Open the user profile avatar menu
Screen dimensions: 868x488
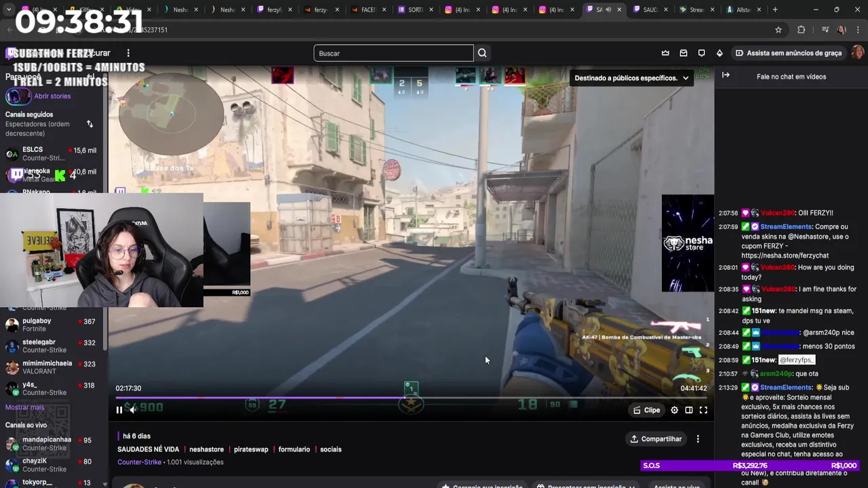point(857,53)
